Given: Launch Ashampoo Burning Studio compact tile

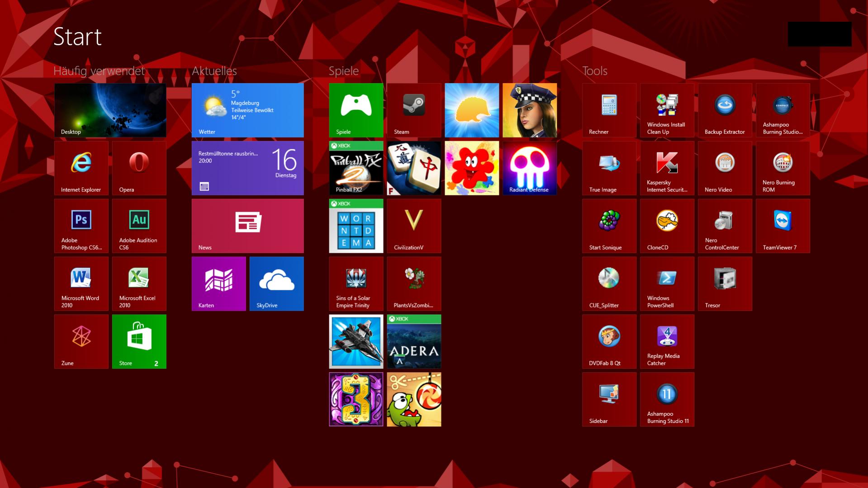Looking at the screenshot, I should point(783,110).
